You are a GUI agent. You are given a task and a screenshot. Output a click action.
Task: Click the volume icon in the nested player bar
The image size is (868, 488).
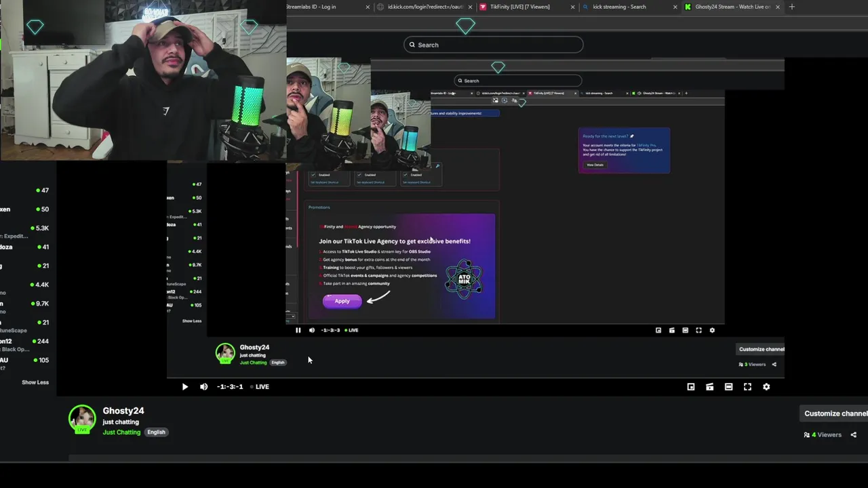tap(311, 330)
